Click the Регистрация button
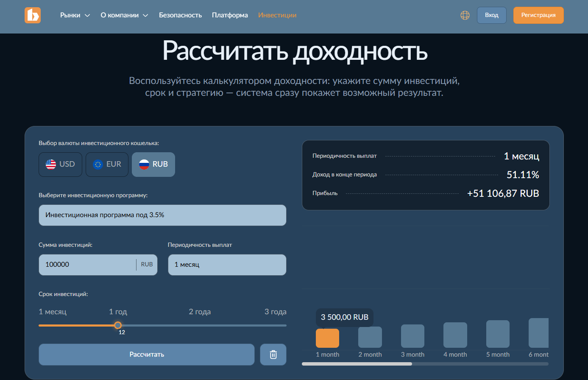 tap(538, 15)
